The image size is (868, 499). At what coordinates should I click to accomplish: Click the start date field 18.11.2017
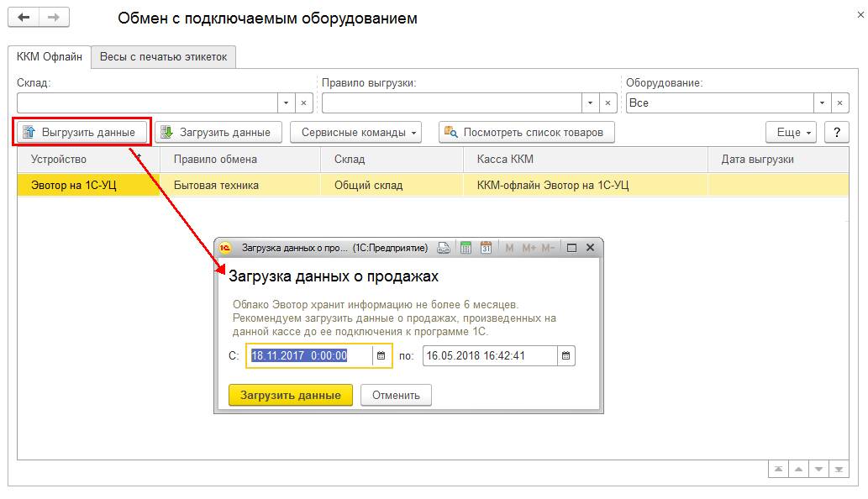click(x=310, y=355)
